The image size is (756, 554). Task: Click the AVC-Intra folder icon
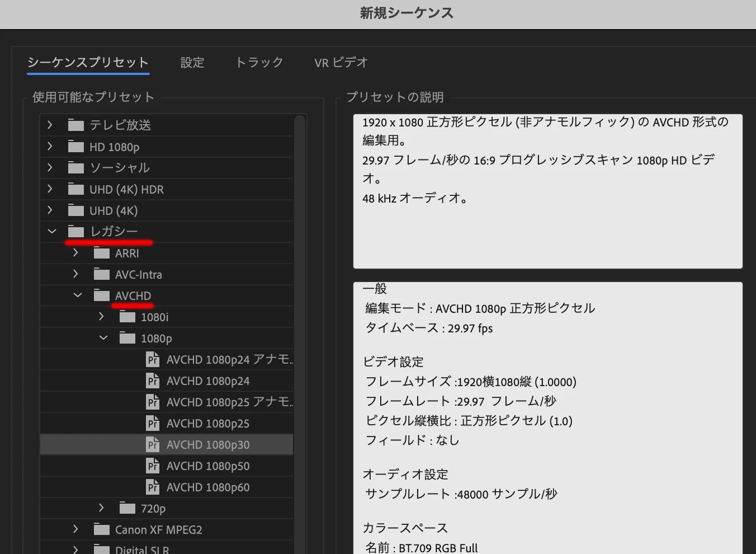click(101, 274)
